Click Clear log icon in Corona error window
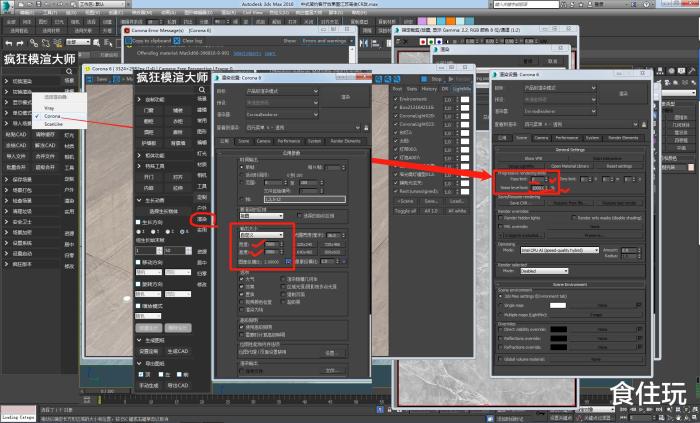Screen dimensions: 700x423 177,41
